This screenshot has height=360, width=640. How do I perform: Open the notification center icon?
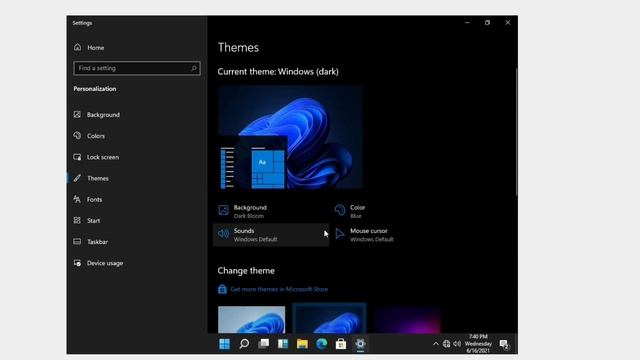point(504,344)
